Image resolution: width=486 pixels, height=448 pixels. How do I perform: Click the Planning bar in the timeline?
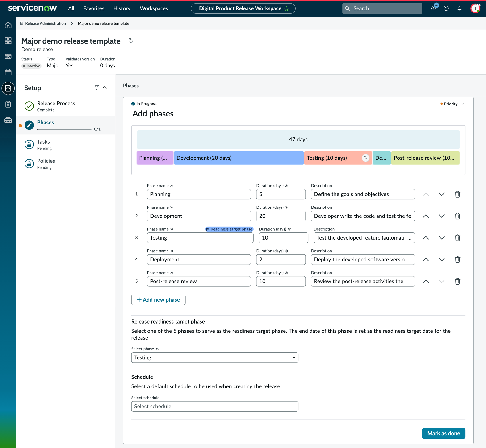(x=155, y=158)
